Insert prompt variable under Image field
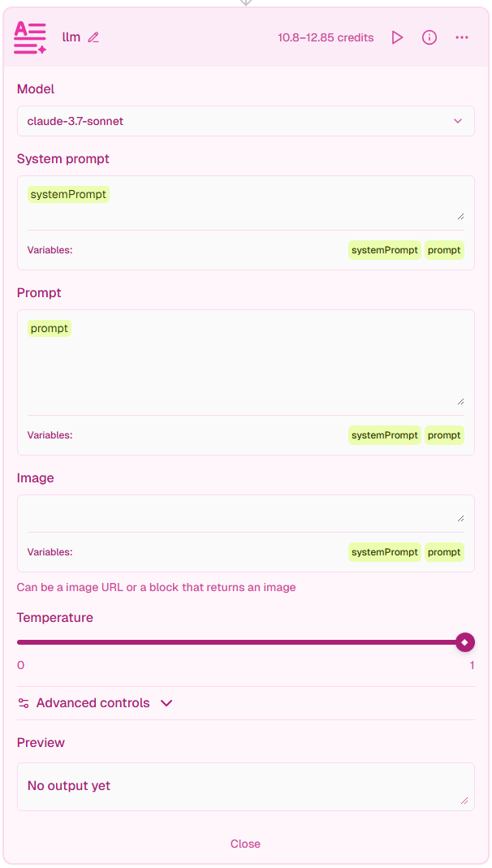Viewport: 492px width, 868px height. click(x=444, y=552)
